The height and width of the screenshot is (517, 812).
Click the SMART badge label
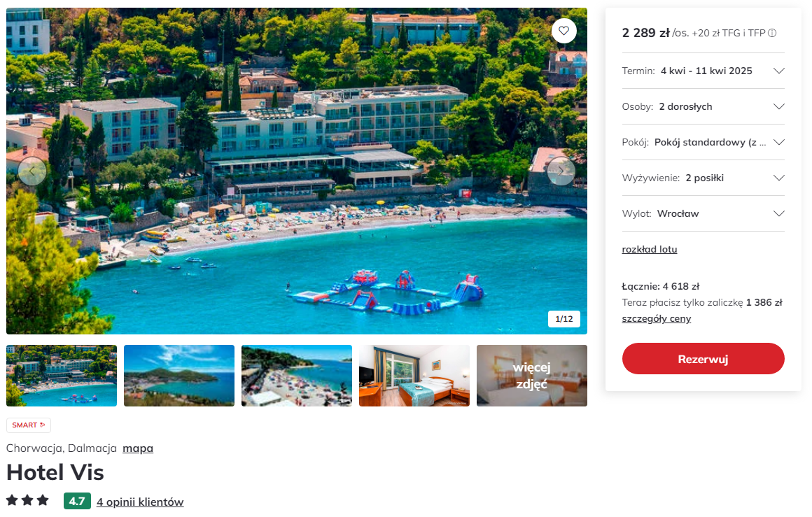29,425
